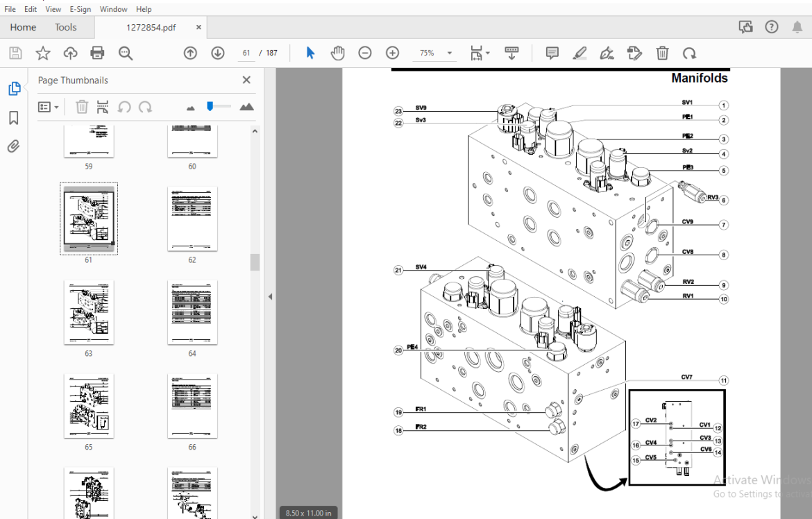Screen dimensions: 812x519
Task: Open the fit page options dropdown
Action: click(480, 53)
